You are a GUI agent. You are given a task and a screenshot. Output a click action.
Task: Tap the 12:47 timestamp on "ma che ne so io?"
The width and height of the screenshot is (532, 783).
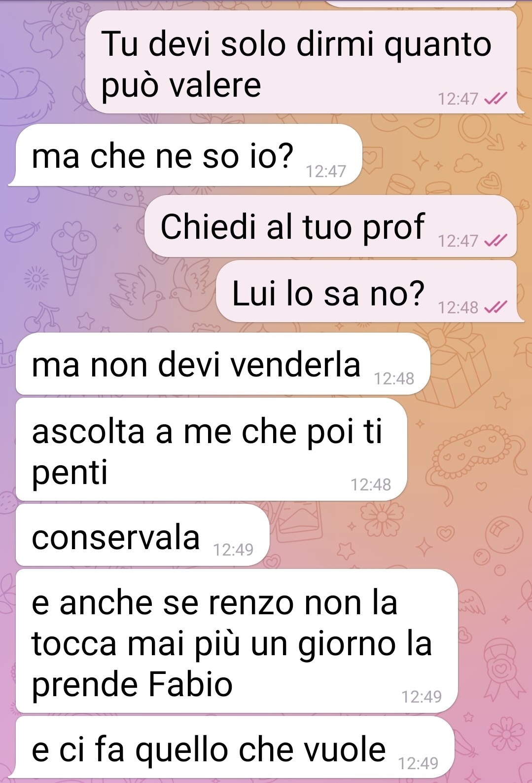(x=326, y=171)
